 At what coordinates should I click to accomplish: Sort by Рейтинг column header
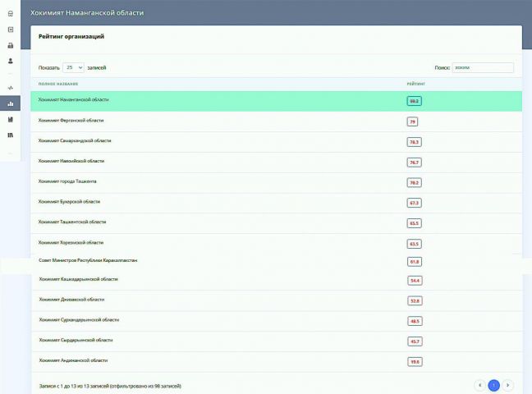(415, 84)
